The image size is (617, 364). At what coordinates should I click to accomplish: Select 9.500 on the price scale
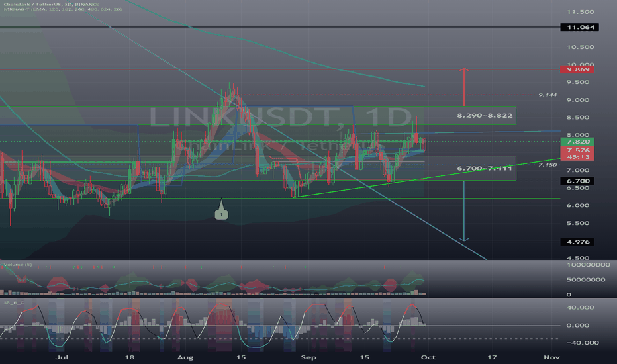[x=578, y=82]
